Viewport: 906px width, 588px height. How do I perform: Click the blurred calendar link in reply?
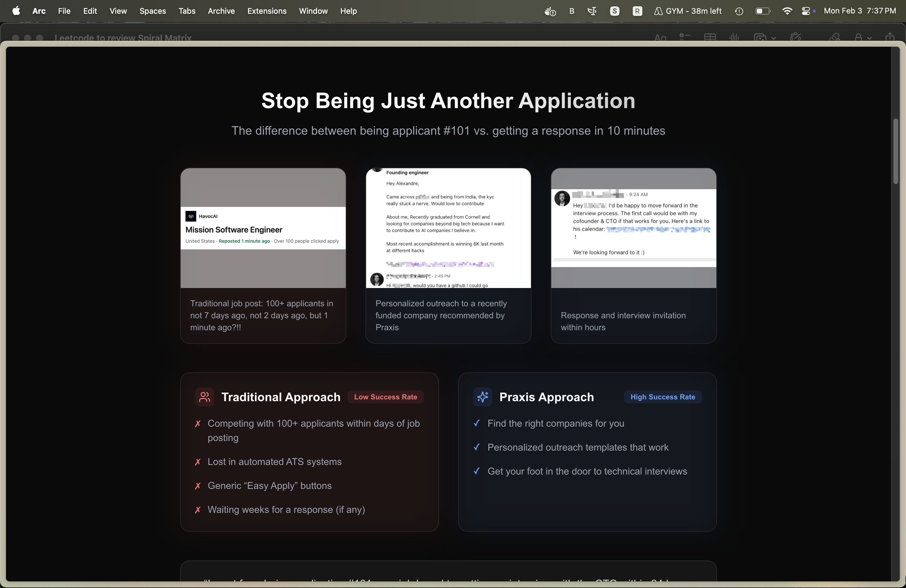658,229
